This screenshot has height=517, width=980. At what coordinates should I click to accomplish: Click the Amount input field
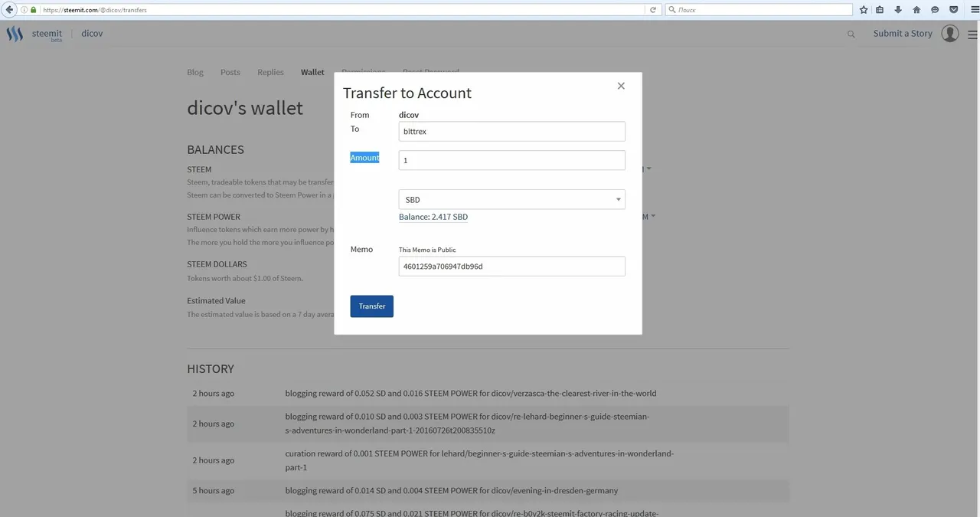511,160
